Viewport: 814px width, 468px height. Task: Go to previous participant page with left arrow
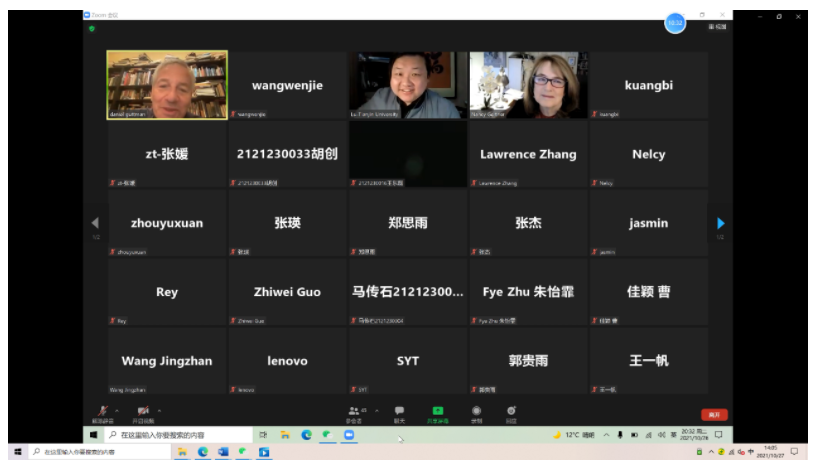point(96,223)
